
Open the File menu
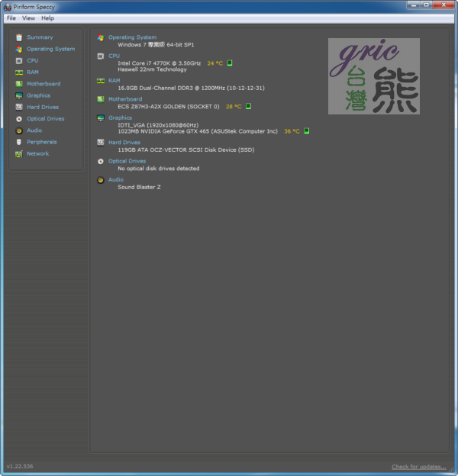[x=11, y=18]
